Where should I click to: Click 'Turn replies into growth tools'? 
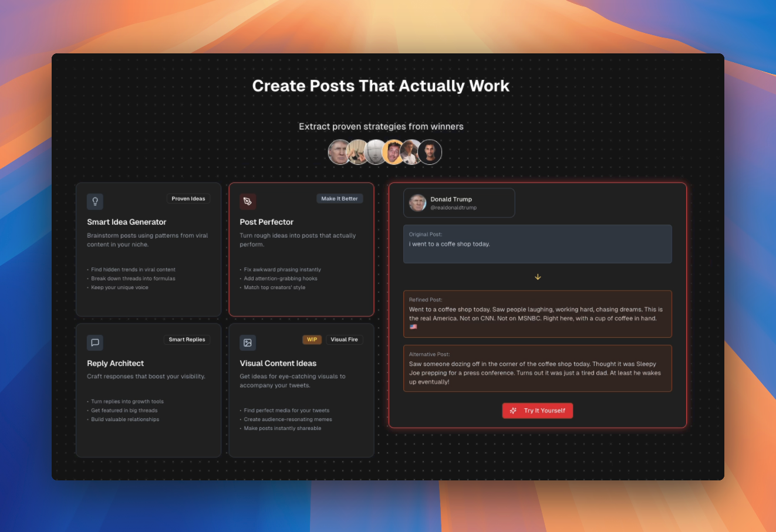127,402
